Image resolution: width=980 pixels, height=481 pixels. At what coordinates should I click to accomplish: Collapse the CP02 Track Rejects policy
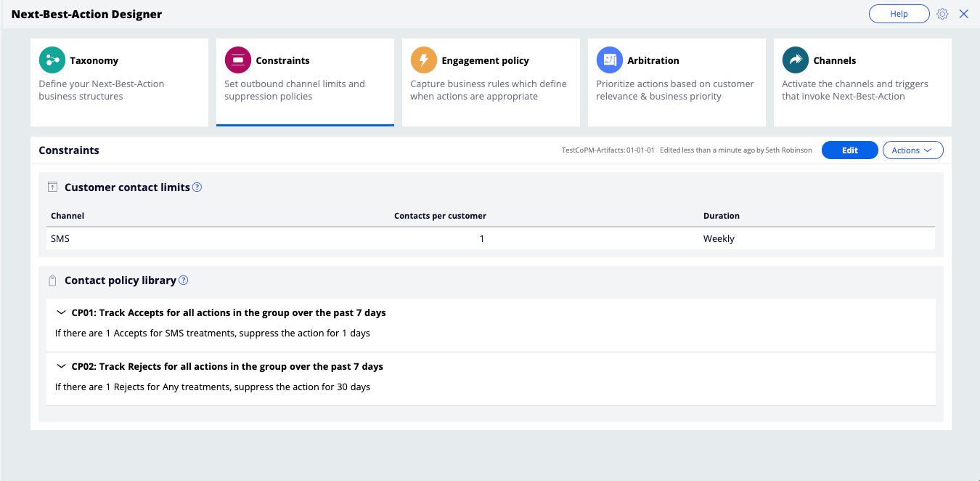pyautogui.click(x=61, y=367)
